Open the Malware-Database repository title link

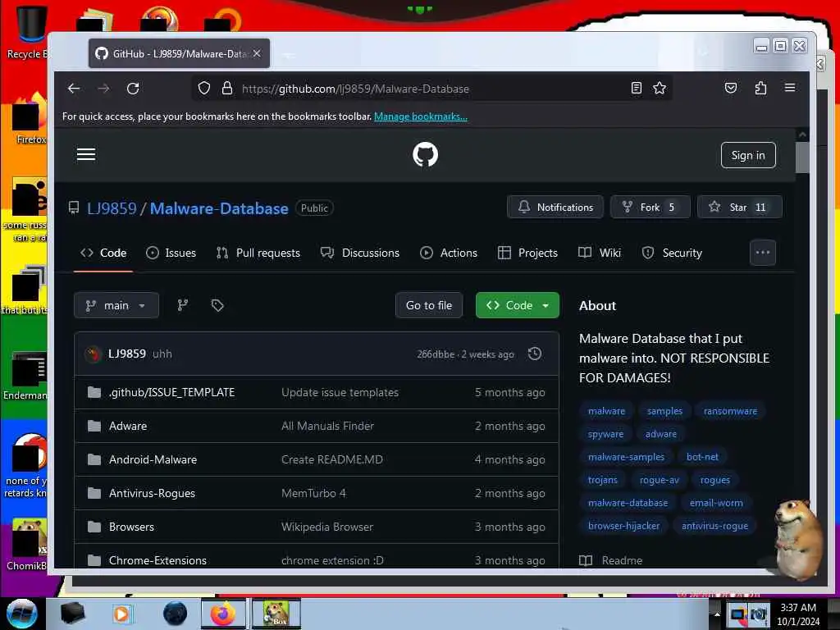click(x=219, y=208)
